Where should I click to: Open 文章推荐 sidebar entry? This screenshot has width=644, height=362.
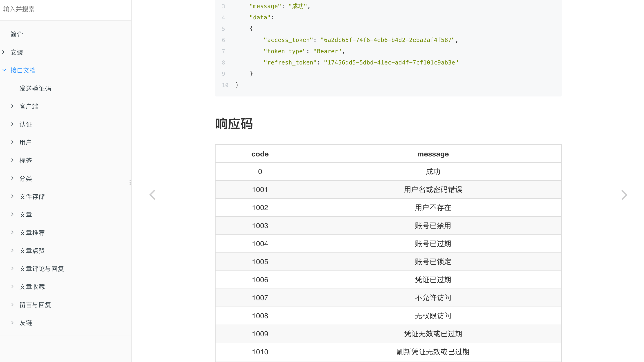32,233
